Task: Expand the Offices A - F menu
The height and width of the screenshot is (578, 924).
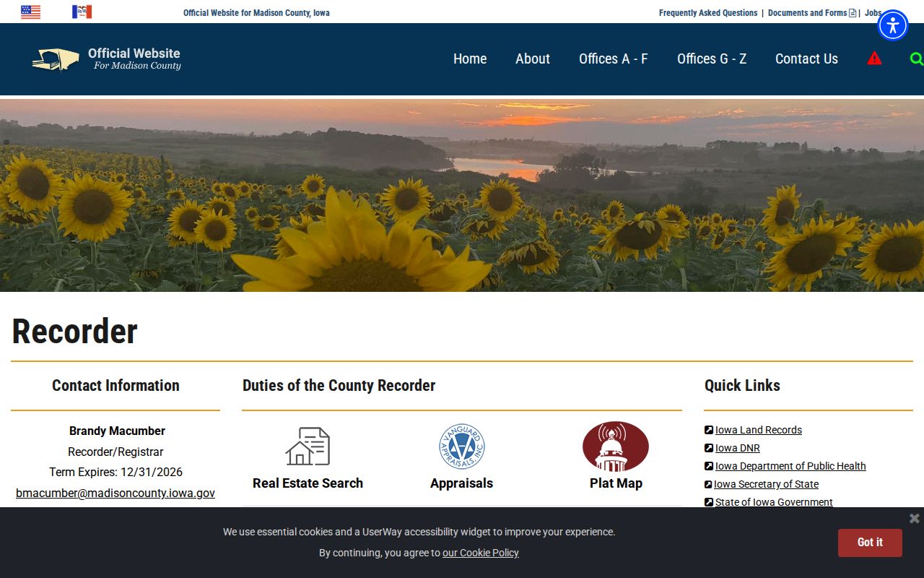Action: tap(614, 59)
